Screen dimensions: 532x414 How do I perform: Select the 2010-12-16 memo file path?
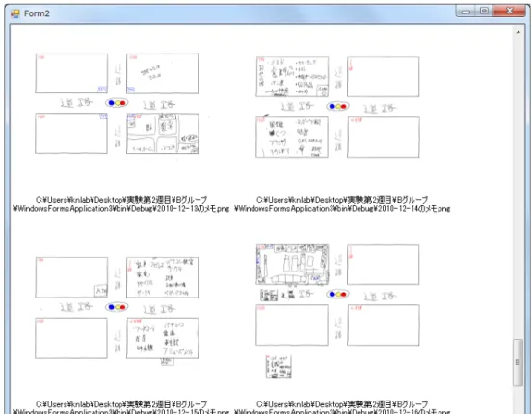point(342,407)
